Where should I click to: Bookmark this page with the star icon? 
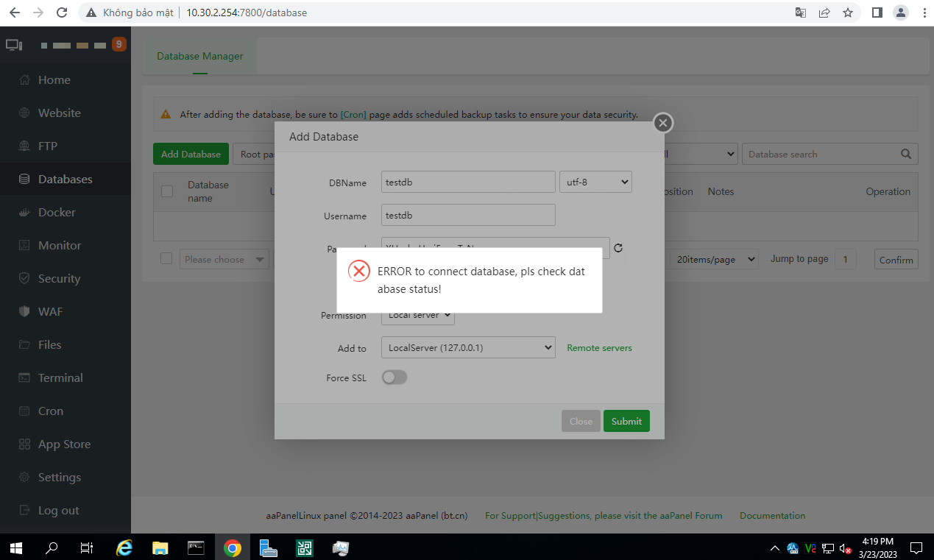click(x=848, y=13)
